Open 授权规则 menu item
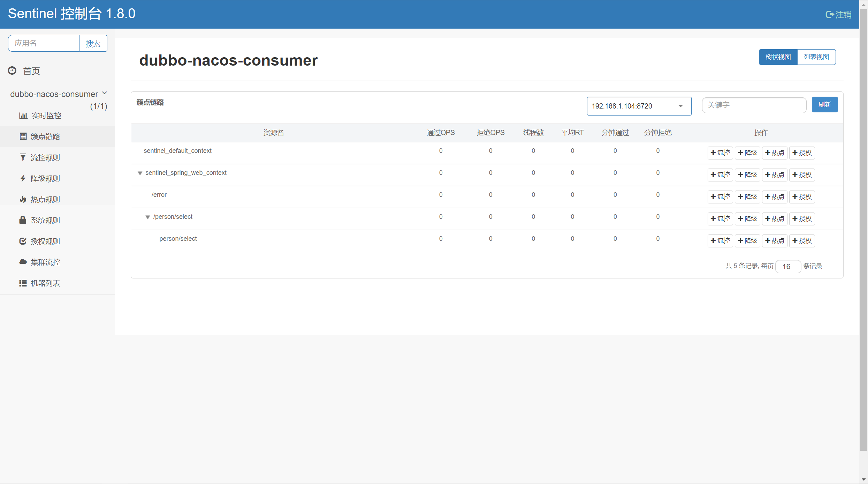This screenshot has height=484, width=868. pos(58,241)
